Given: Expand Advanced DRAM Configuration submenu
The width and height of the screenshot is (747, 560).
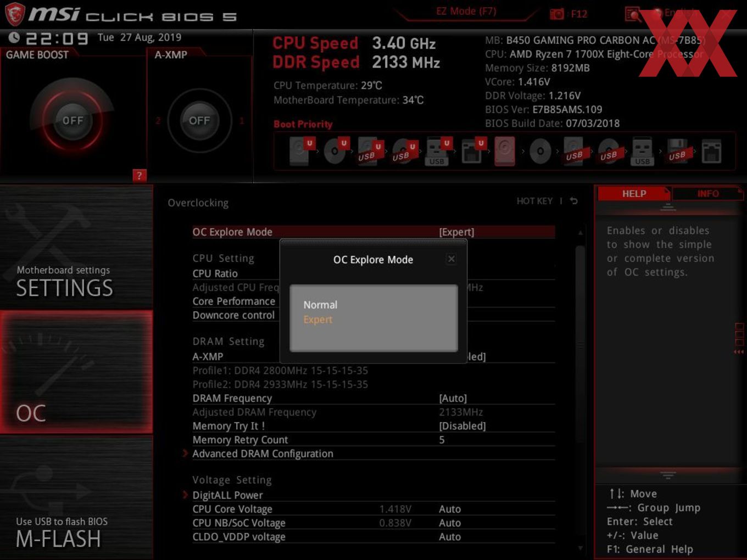Looking at the screenshot, I should coord(263,453).
